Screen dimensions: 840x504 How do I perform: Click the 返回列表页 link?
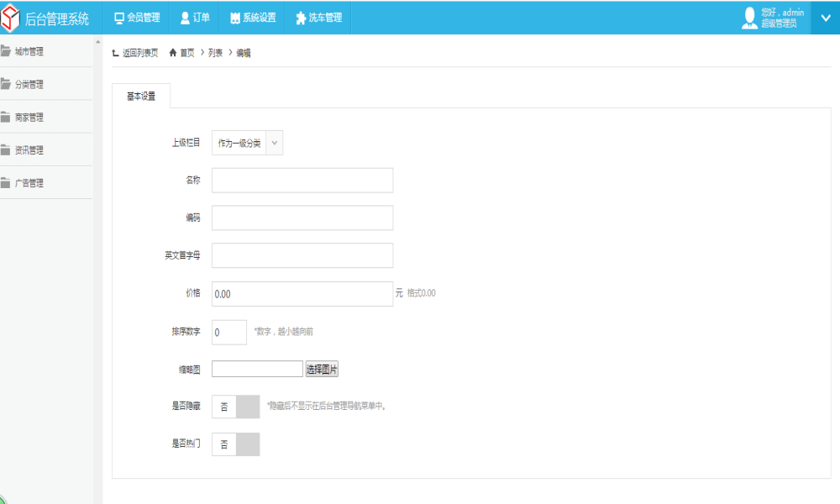coord(139,53)
